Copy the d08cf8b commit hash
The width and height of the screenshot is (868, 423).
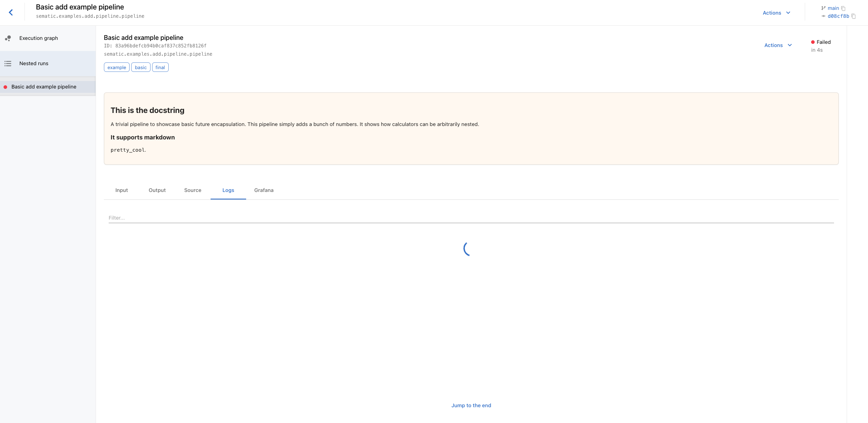point(854,16)
